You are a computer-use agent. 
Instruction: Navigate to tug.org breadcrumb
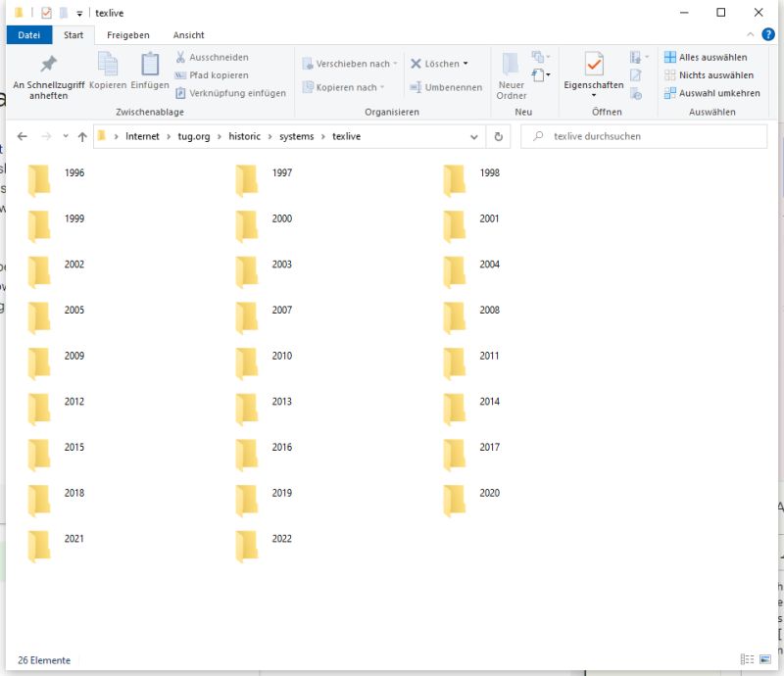[x=194, y=136]
